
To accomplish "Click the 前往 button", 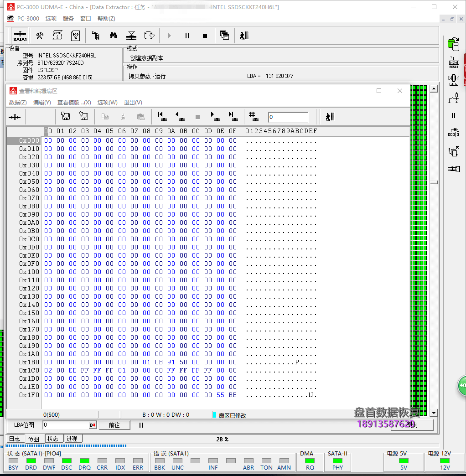I will pos(114,425).
